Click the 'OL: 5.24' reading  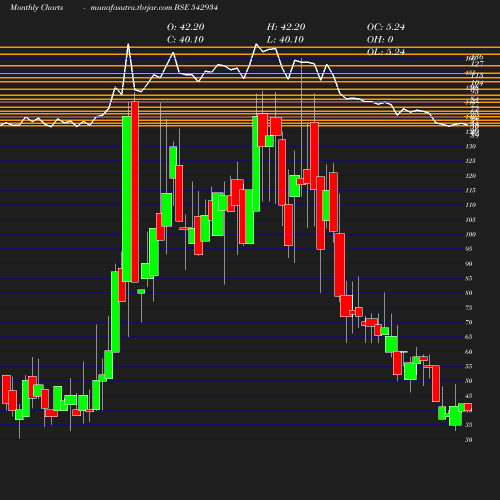pos(386,52)
